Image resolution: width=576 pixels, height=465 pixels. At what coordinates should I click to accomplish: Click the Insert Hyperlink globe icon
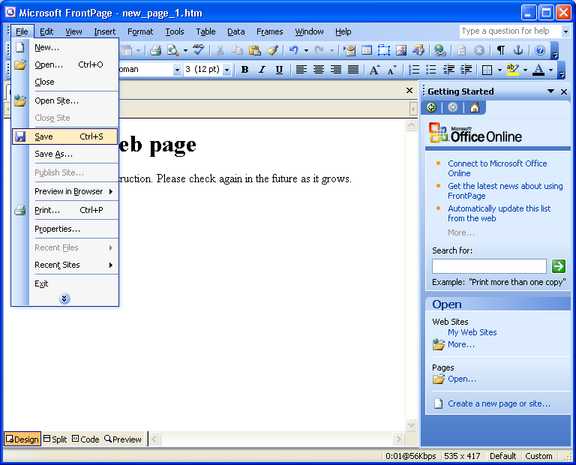(x=439, y=50)
